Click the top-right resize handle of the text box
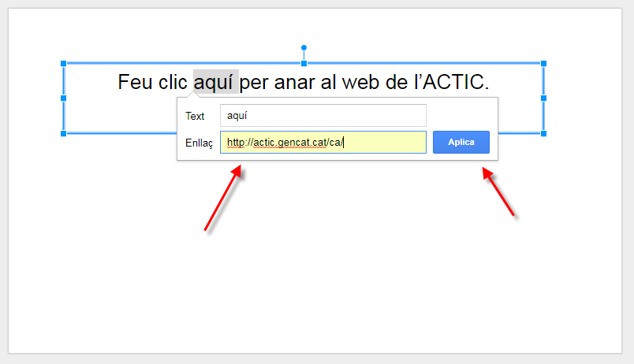634x364 pixels. pos(544,64)
